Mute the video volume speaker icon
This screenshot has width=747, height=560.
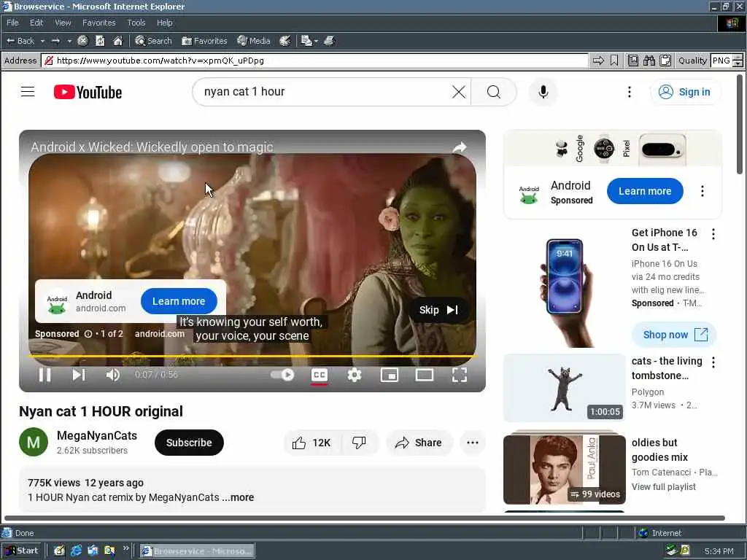[113, 375]
